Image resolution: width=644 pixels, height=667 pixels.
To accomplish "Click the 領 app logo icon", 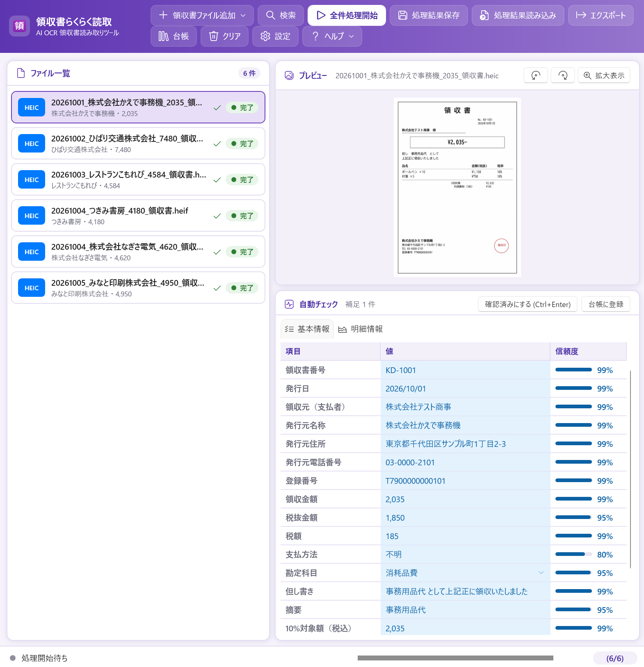I will point(19,26).
